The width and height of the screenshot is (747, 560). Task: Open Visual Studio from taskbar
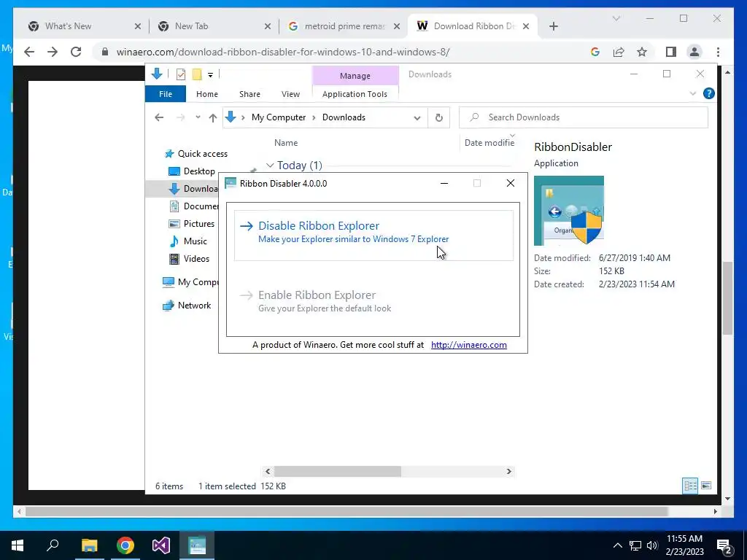point(161,545)
